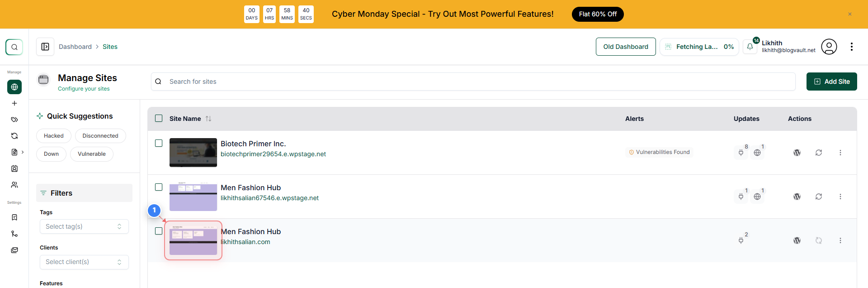The image size is (868, 288).
Task: Open the branch workflow icon in sidebar
Action: click(x=14, y=234)
